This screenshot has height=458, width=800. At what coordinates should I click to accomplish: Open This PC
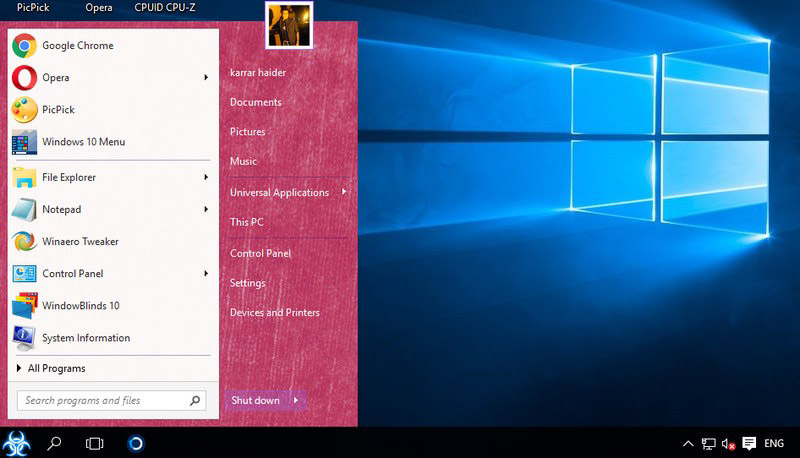[246, 222]
